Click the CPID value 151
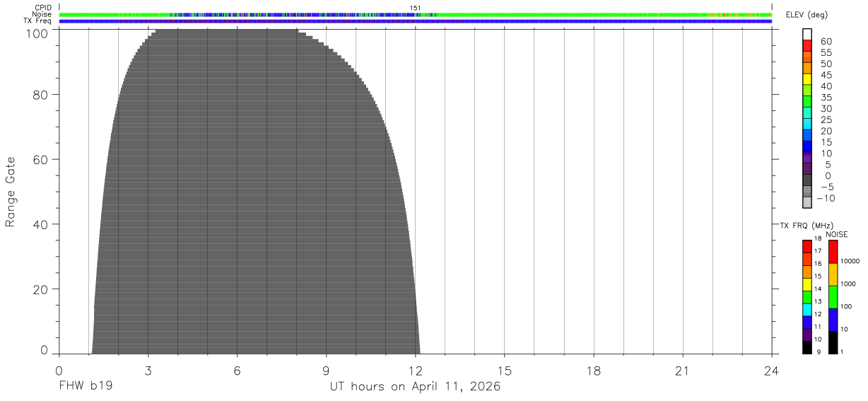This screenshot has width=868, height=401. [416, 8]
